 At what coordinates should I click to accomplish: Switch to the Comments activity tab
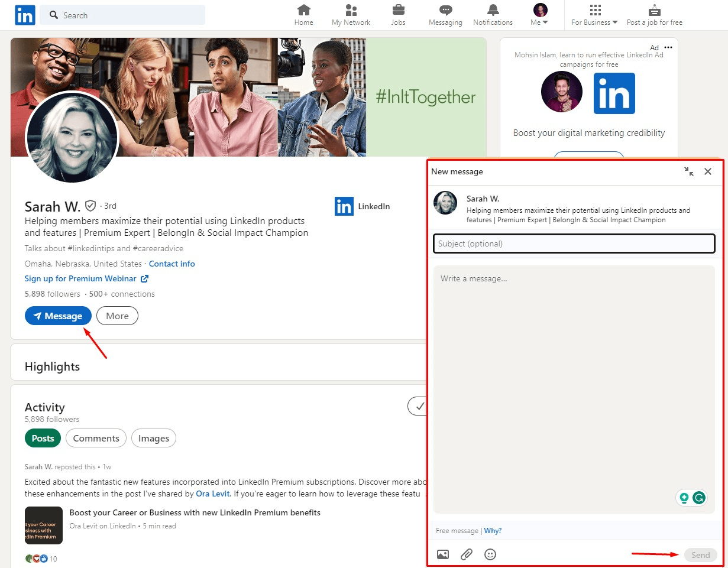point(96,438)
